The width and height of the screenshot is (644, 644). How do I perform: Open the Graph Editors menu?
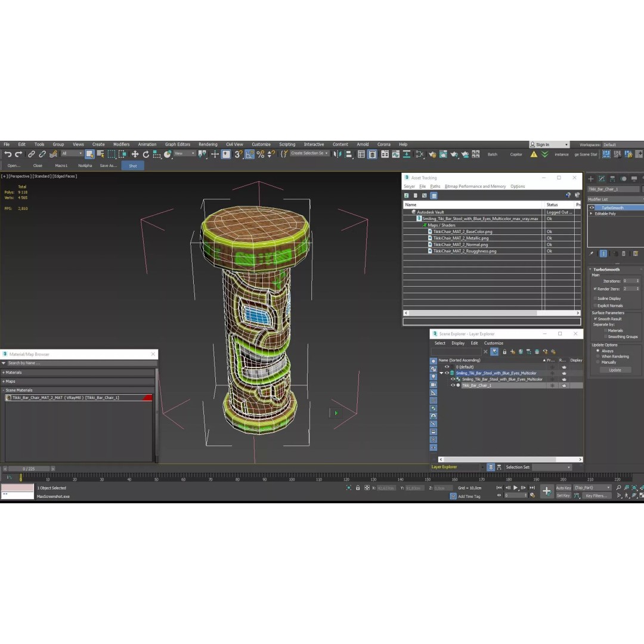(178, 144)
